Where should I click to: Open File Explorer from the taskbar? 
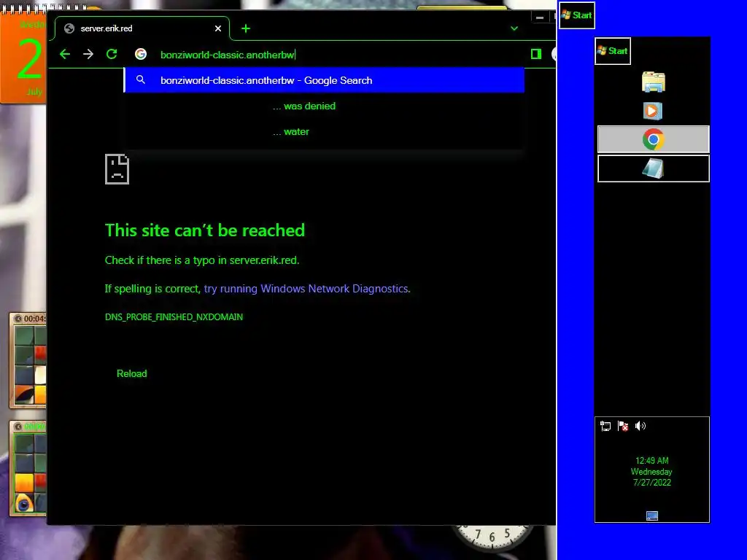(x=653, y=82)
